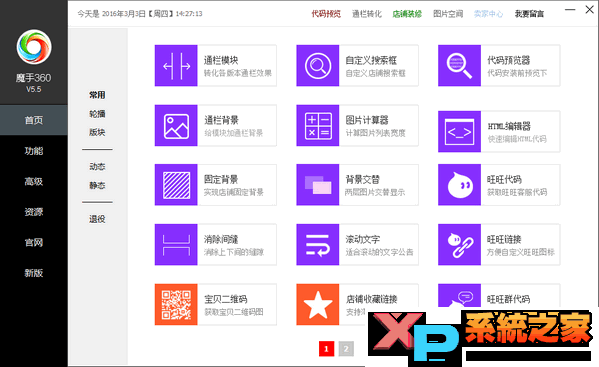
Task: Open the 通栏模块 splitter icon
Action: tap(176, 66)
